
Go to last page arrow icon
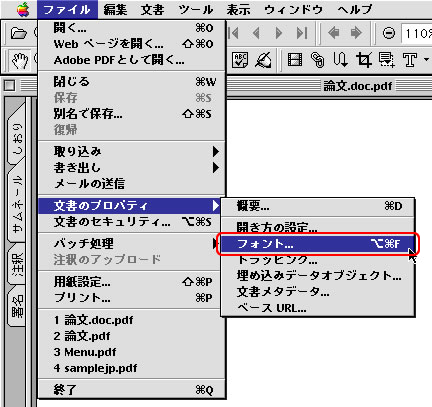pos(302,33)
